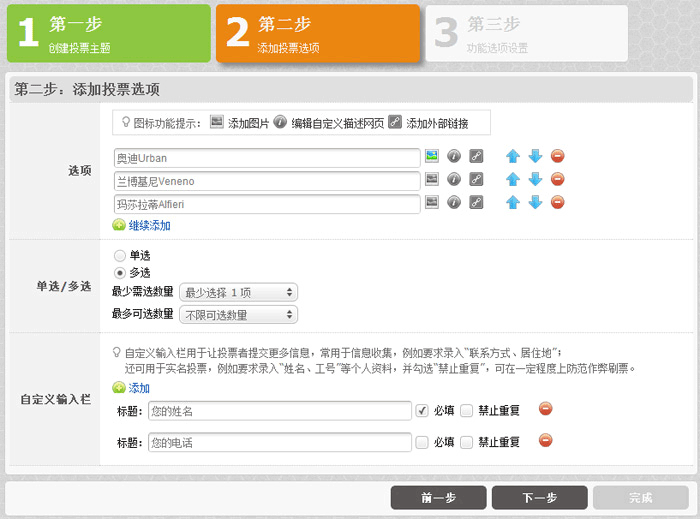Move 奥迪Urban option down
Image resolution: width=700 pixels, height=519 pixels.
pos(535,156)
